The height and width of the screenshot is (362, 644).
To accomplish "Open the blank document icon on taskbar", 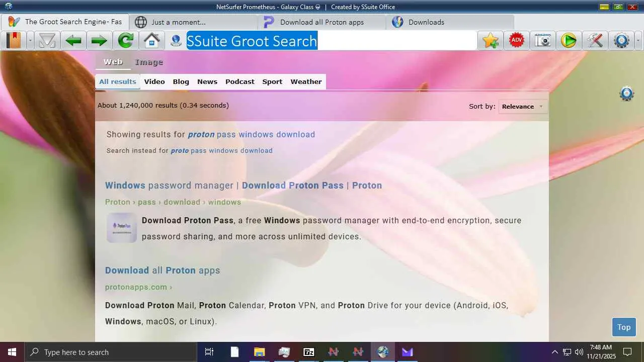I will pyautogui.click(x=234, y=352).
